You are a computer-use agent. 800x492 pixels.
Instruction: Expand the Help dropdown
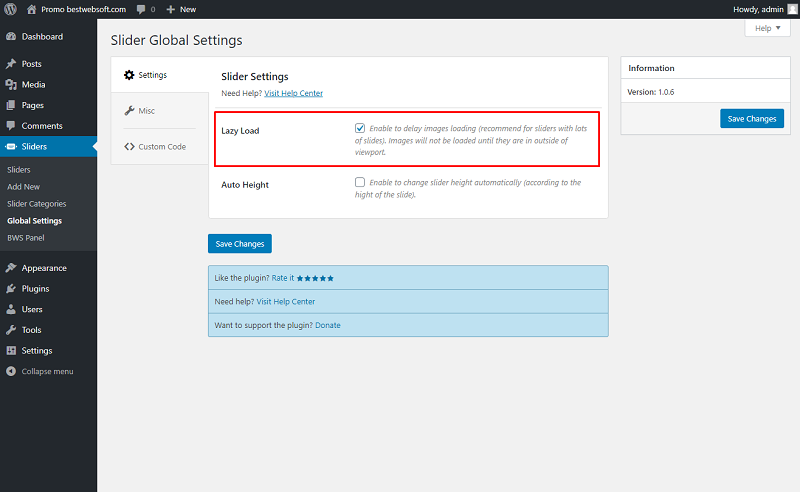click(x=767, y=28)
